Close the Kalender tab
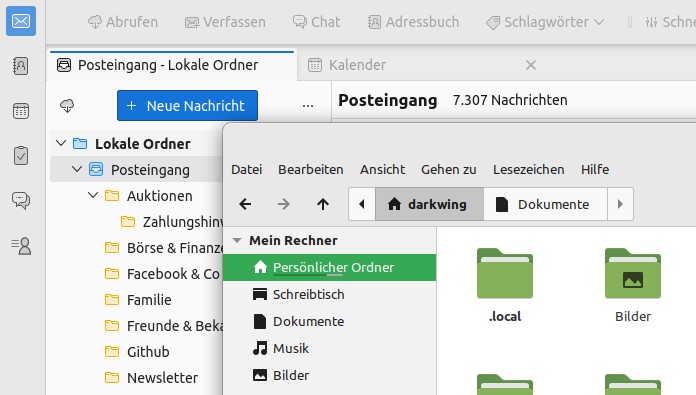 tap(531, 65)
